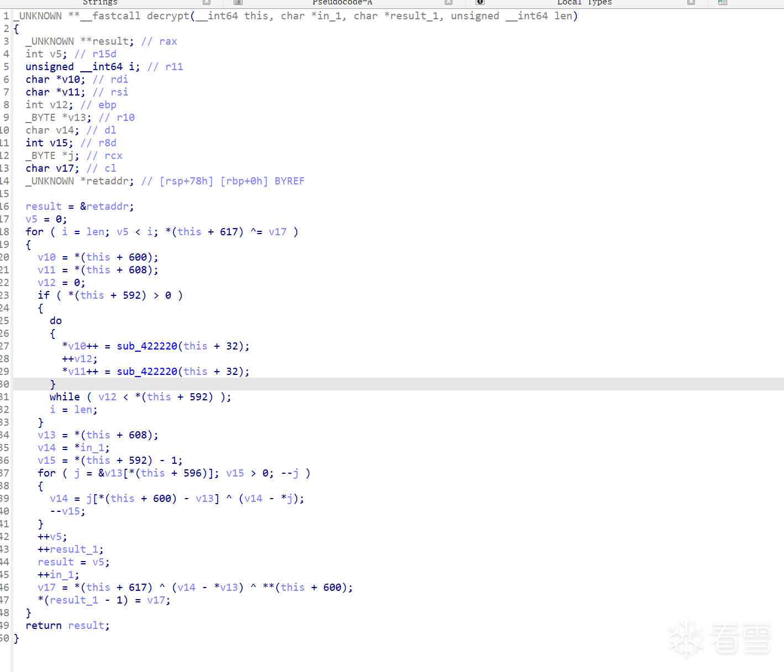Viewport: 784px width, 672px height.
Task: Select the len parameter in the function signature
Action: [x=563, y=16]
